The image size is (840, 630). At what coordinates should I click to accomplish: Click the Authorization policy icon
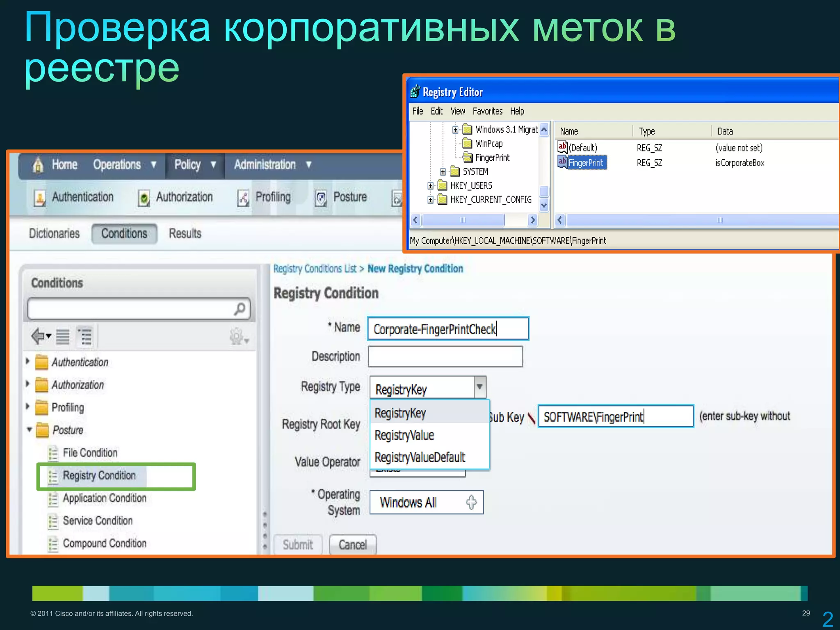(x=144, y=198)
